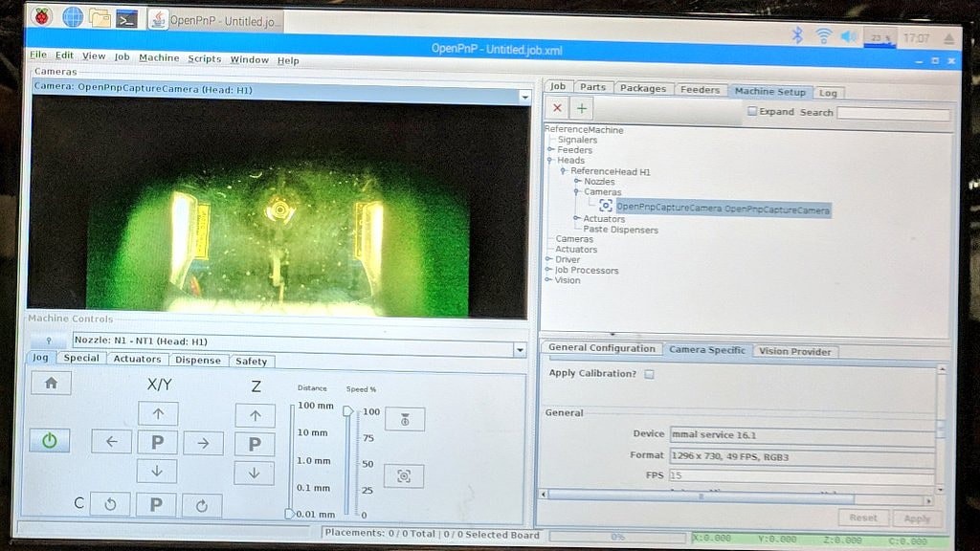Viewport: 980px width, 551px height.
Task: Rotate C axis clockwise
Action: pos(202,506)
